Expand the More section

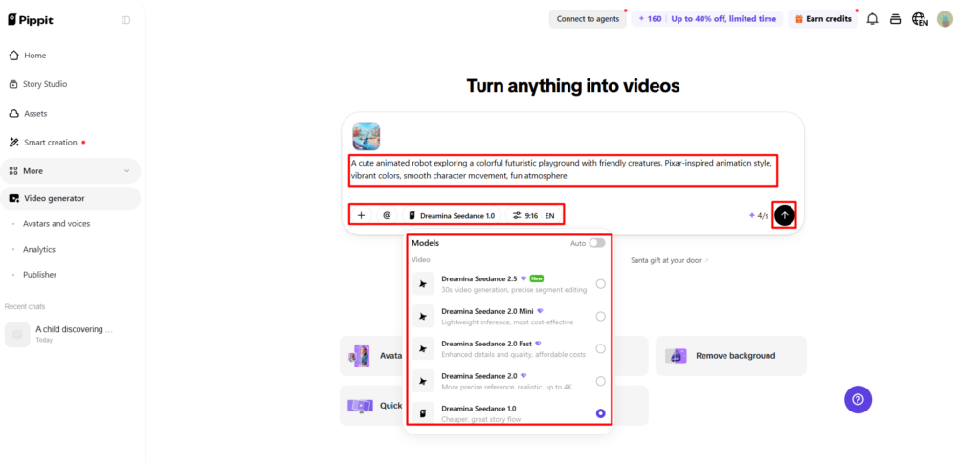[x=70, y=170]
